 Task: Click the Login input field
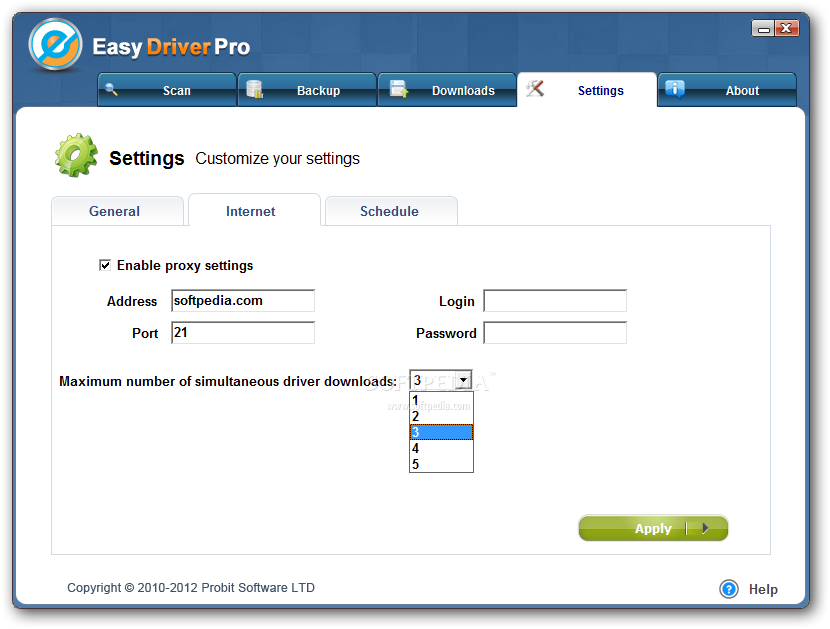[x=555, y=301]
